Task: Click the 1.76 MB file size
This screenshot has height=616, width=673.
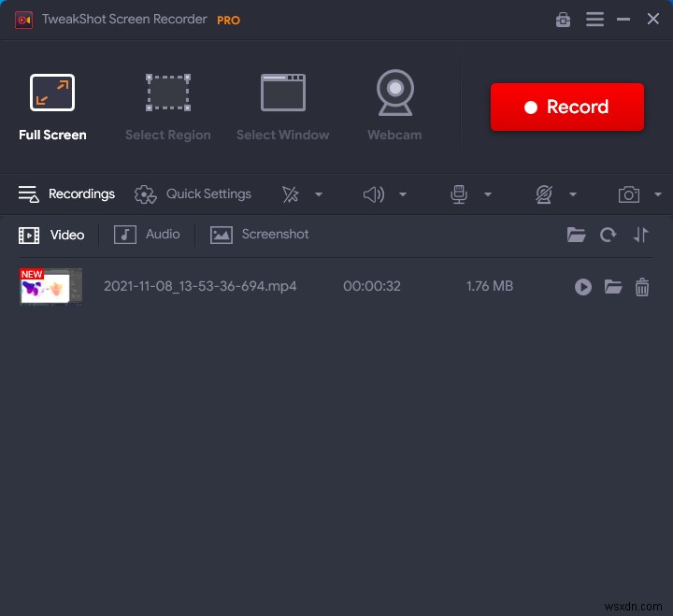Action: coord(490,286)
